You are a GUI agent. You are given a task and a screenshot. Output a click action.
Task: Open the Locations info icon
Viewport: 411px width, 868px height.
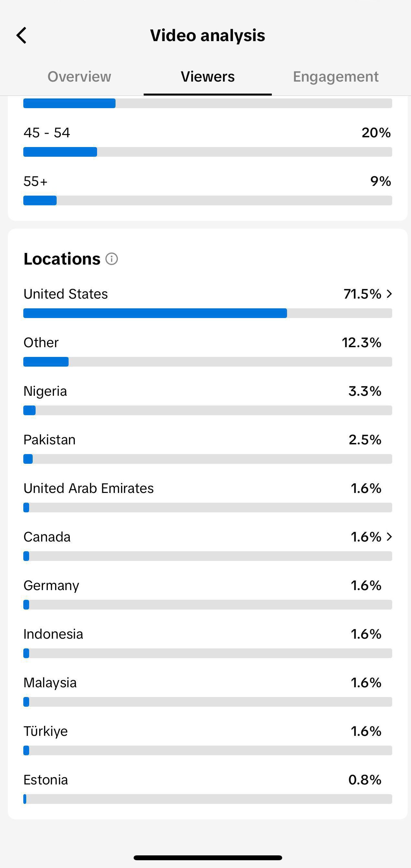coord(112,259)
